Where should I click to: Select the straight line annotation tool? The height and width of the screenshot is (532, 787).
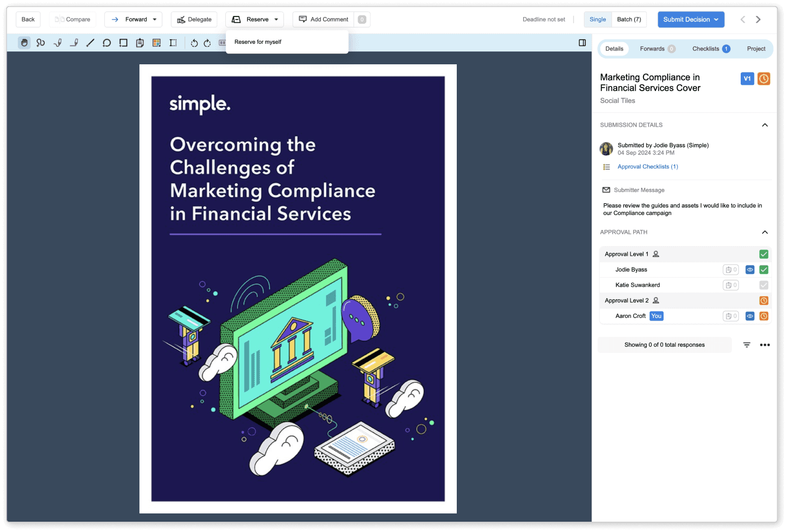(90, 43)
